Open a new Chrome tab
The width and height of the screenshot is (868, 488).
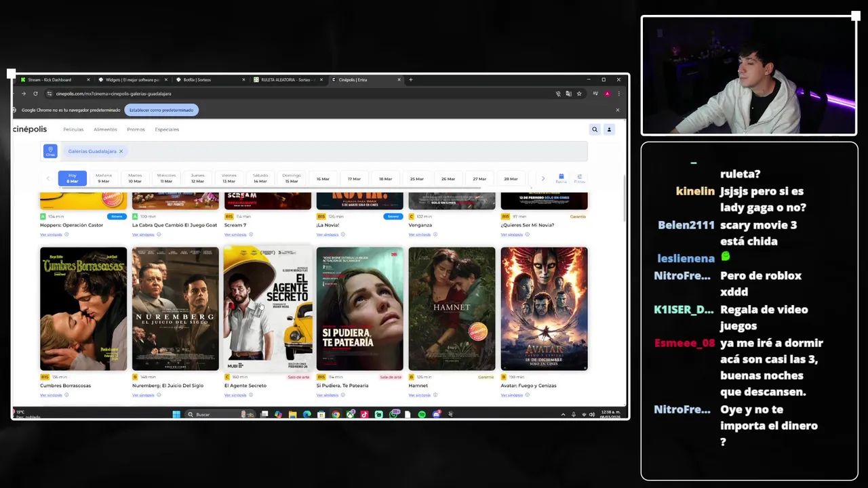tap(410, 79)
